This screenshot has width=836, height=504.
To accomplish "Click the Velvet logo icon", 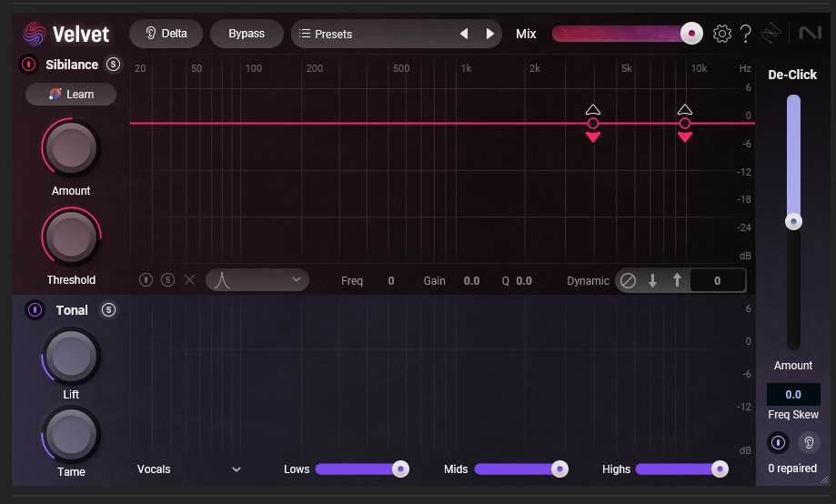I will [34, 34].
